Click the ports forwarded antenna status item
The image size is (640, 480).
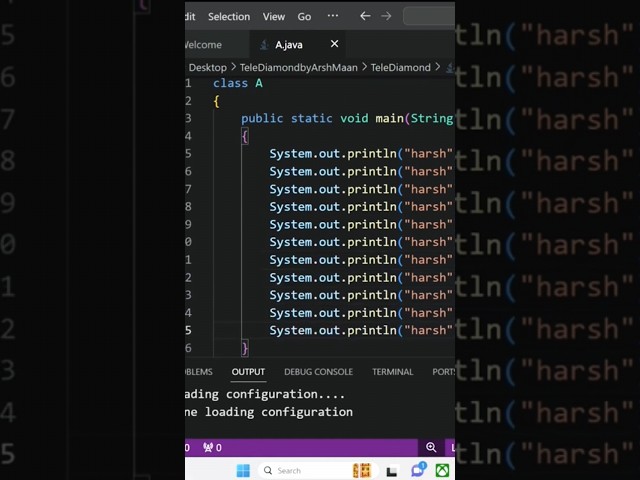click(212, 448)
